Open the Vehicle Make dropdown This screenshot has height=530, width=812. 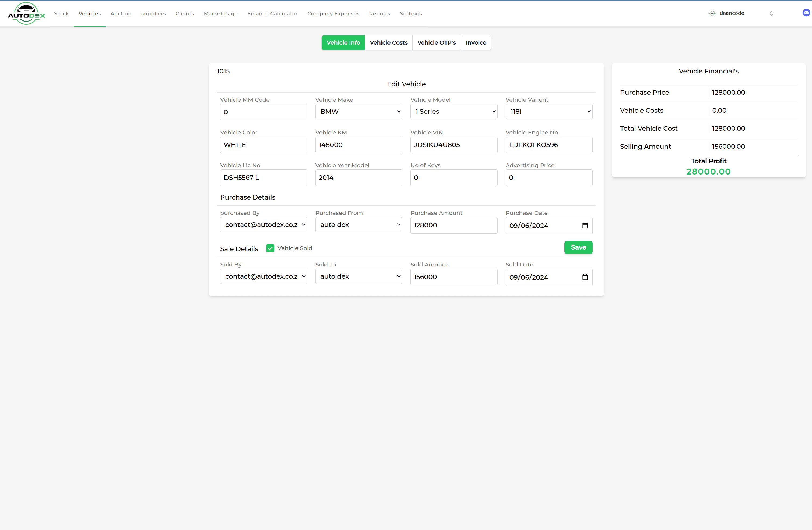[358, 111]
